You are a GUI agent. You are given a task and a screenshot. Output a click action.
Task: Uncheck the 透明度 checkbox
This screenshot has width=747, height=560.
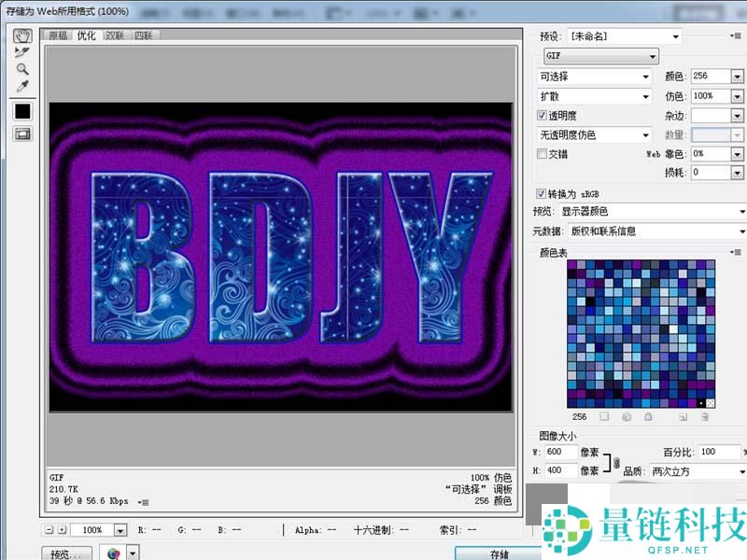[x=543, y=116]
